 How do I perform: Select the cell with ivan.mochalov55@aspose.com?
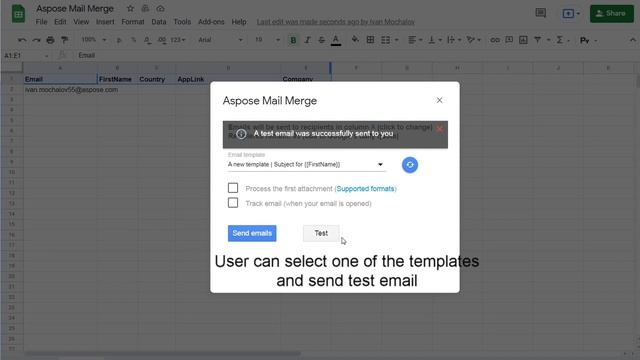point(60,89)
